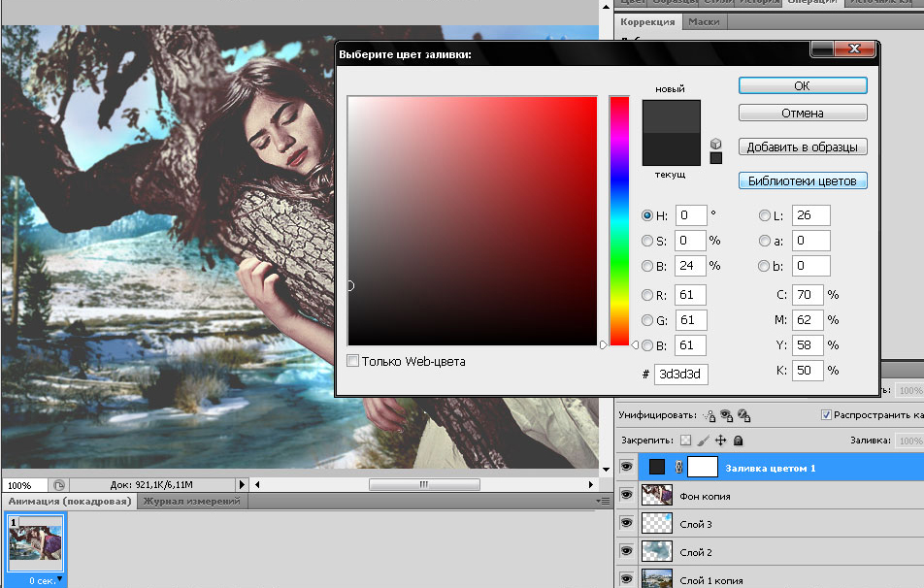Select the S saturation radio button
This screenshot has height=588, width=924.
pos(647,241)
